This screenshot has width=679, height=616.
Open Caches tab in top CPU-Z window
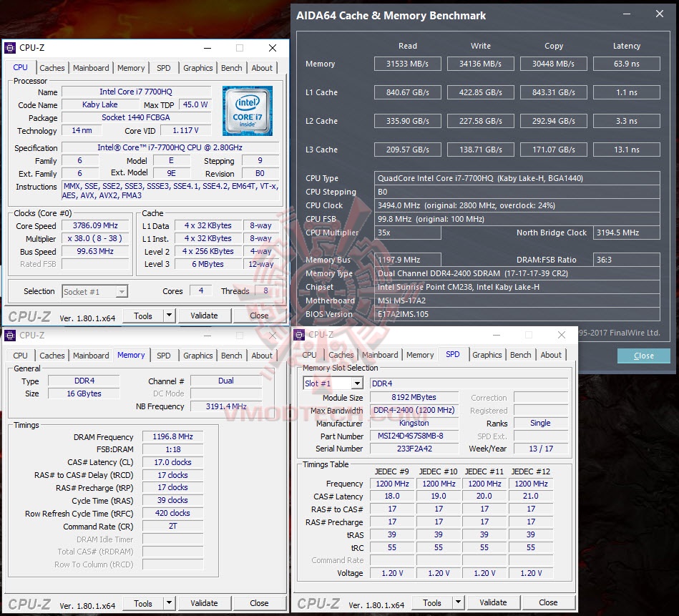(x=52, y=68)
